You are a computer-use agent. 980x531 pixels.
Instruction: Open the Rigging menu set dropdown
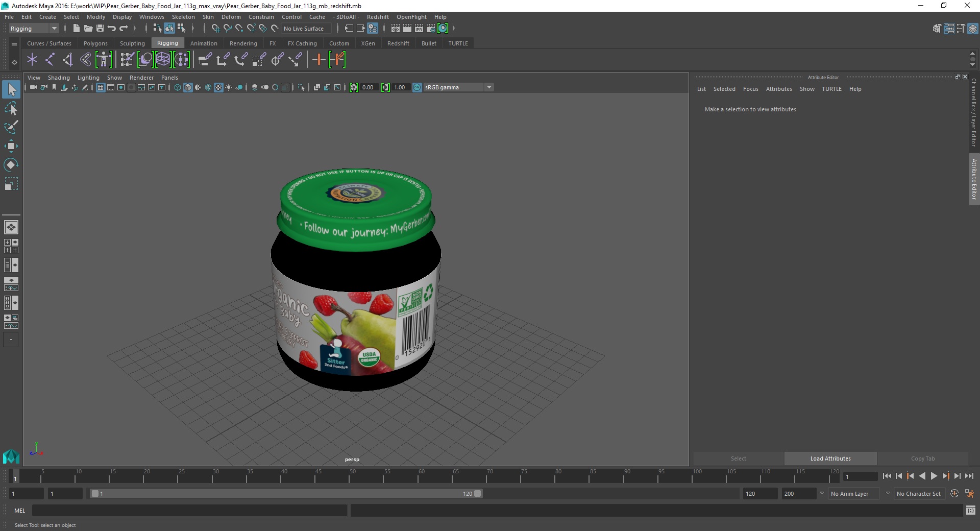34,29
